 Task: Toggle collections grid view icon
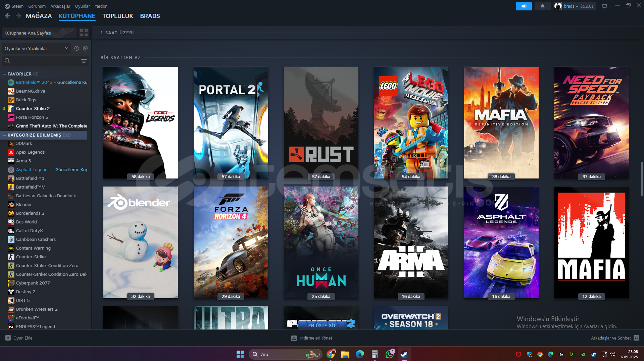(x=84, y=33)
